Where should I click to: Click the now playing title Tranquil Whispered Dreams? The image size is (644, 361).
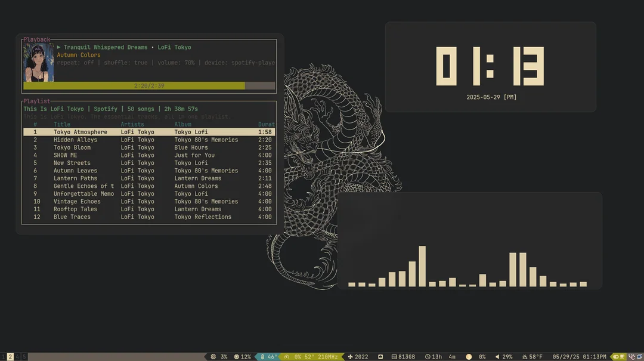coord(106,47)
